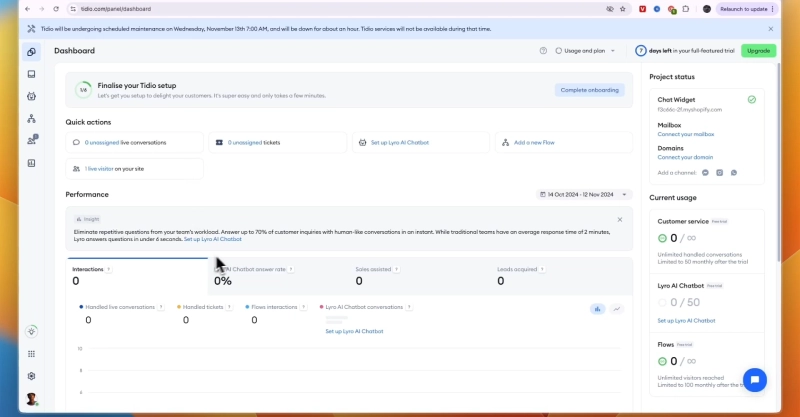Click the lightbulb icon in the sidebar
This screenshot has width=800, height=417.
click(x=32, y=332)
